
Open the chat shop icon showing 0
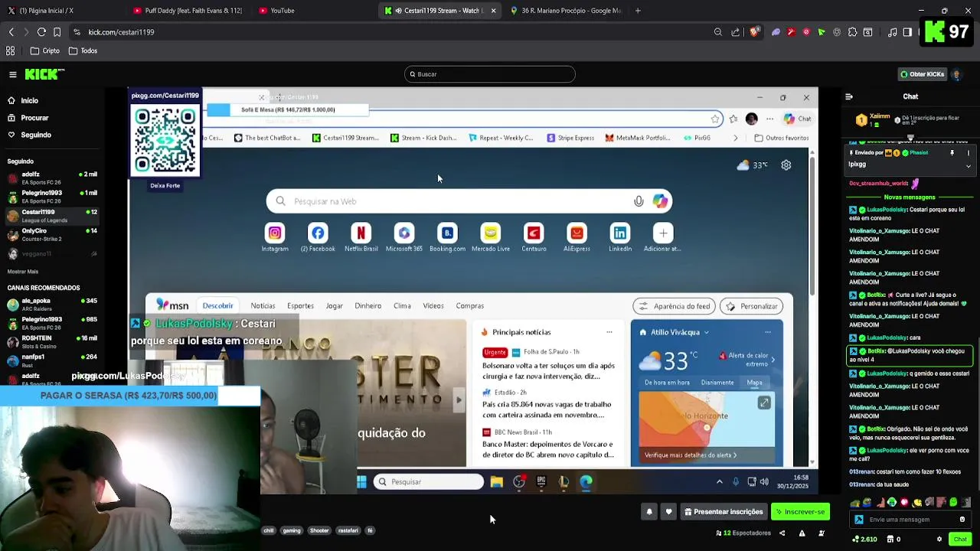893,540
